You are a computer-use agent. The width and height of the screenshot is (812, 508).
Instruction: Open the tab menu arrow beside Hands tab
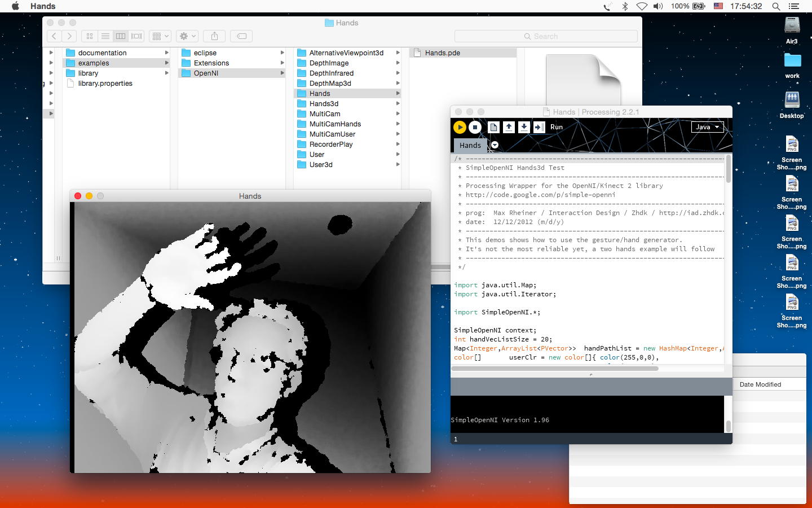pyautogui.click(x=495, y=145)
